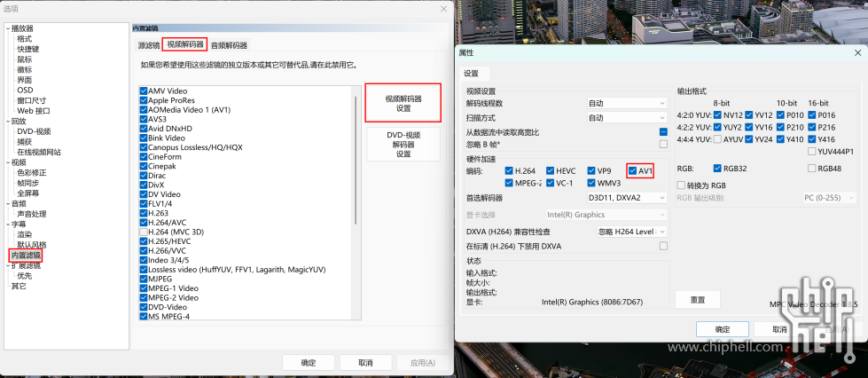Screen dimensions: 868x378
Task: Enable 在标清 (H.264) 下禁用 DXVA checkbox
Action: pyautogui.click(x=663, y=246)
